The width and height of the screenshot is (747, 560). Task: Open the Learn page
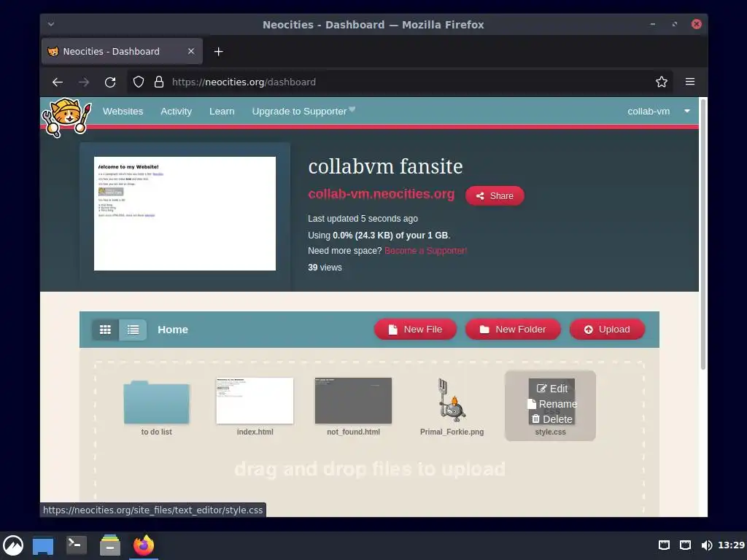tap(222, 111)
